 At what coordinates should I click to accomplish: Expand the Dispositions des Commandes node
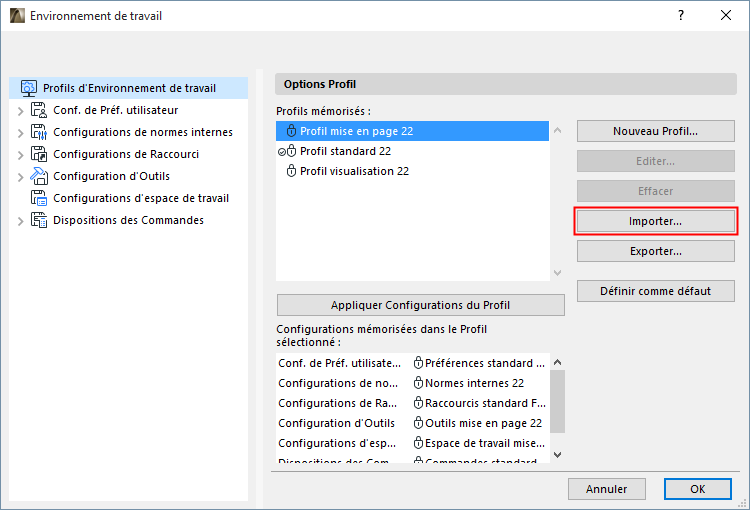[20, 220]
